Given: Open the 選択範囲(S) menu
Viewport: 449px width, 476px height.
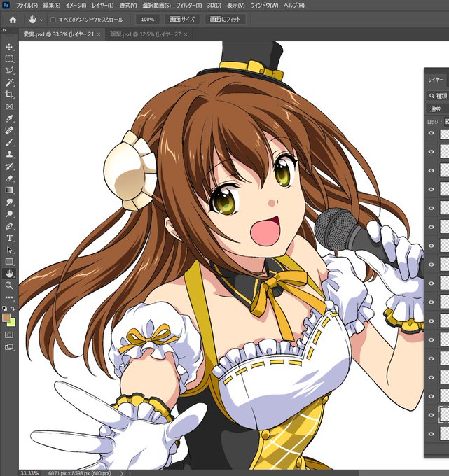Looking at the screenshot, I should point(157,6).
